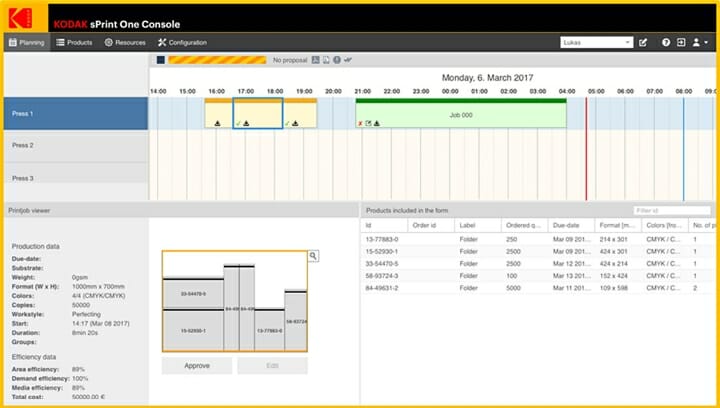Click the edit icon beside Lukas dropdown
Image resolution: width=720 pixels, height=408 pixels.
click(x=643, y=43)
